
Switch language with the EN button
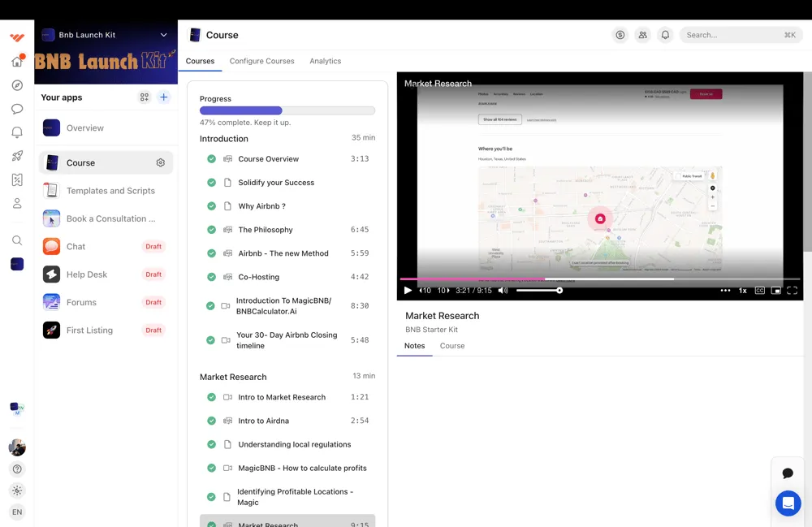click(x=17, y=512)
